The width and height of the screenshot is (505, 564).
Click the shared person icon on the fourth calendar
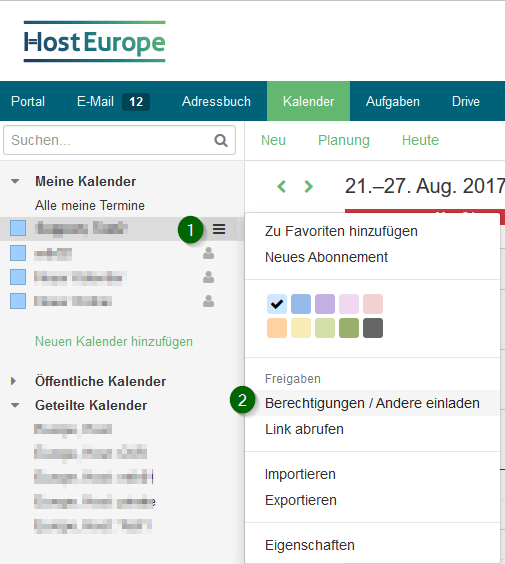point(209,301)
